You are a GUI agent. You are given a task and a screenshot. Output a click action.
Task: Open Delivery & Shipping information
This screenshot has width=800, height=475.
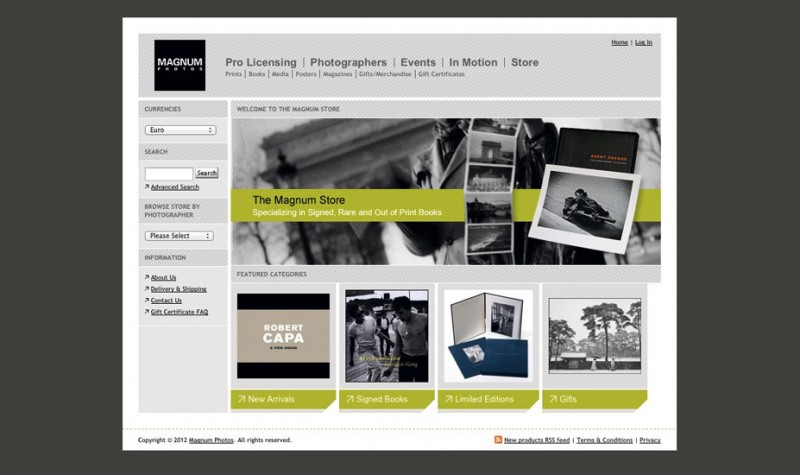click(178, 289)
